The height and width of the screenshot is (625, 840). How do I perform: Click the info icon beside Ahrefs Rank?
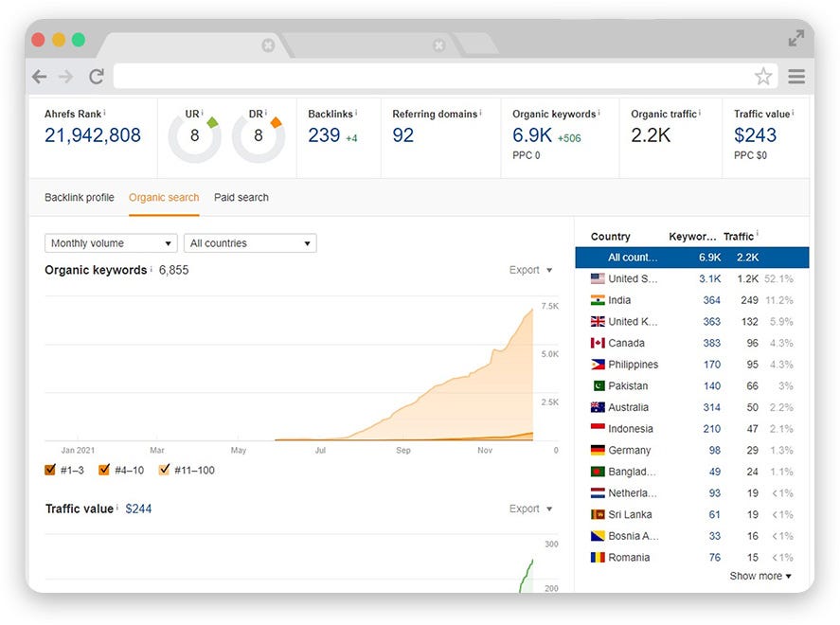point(104,113)
